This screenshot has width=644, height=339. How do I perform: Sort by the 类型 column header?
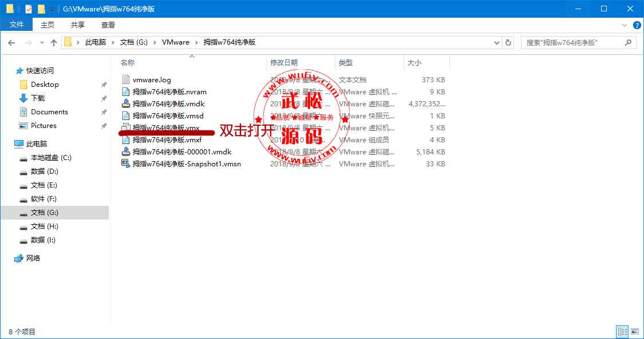(345, 63)
